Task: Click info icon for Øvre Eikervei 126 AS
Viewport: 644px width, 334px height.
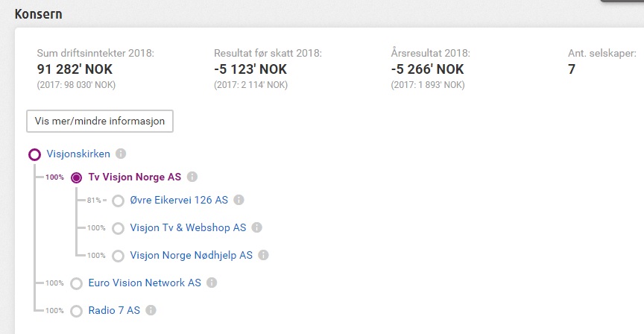Action: 239,200
